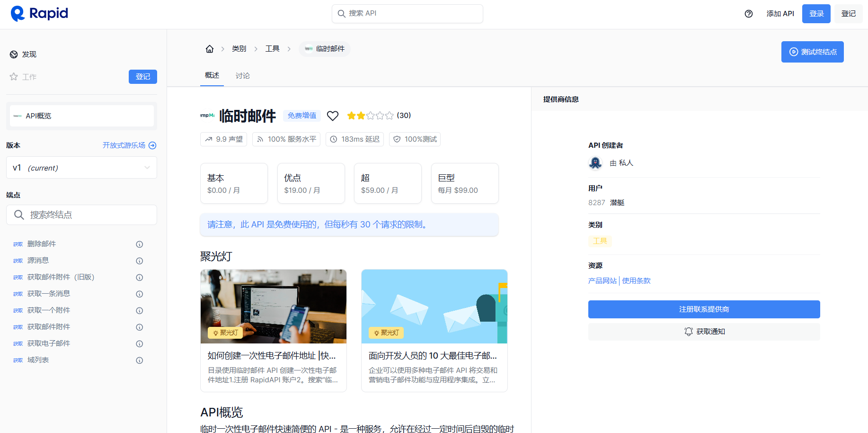Click the (30) review count

[404, 116]
